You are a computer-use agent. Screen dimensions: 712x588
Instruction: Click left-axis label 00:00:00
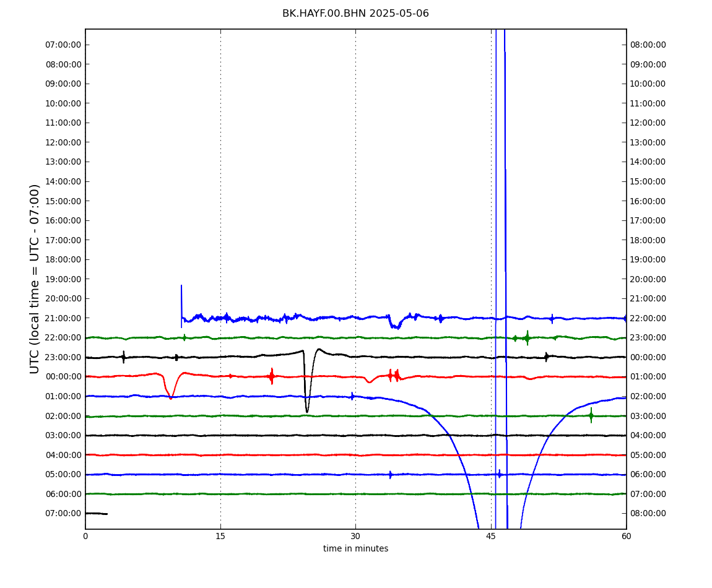[x=64, y=377]
